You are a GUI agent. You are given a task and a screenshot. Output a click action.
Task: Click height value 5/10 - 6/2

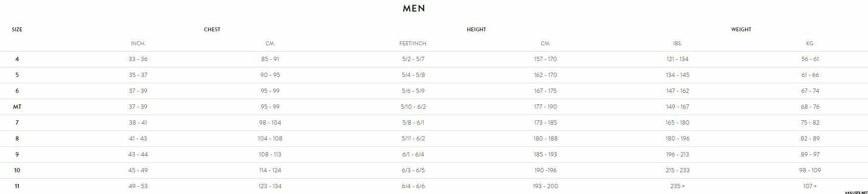point(414,107)
